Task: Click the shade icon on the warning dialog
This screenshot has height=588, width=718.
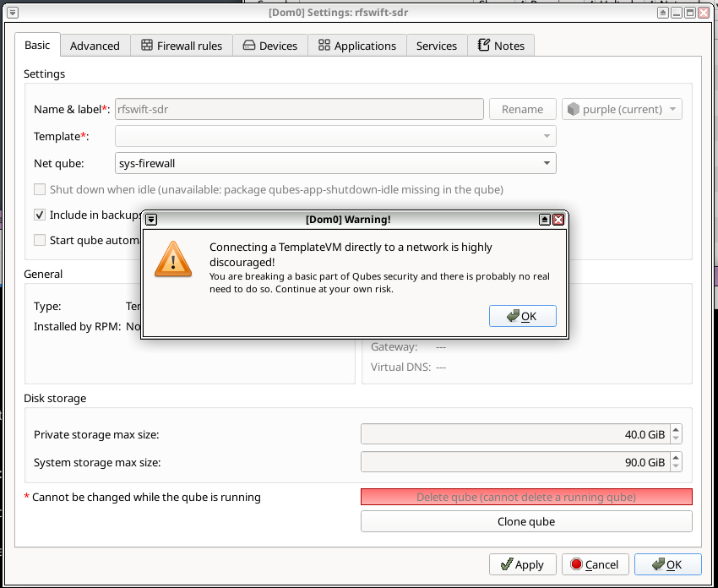Action: click(x=151, y=219)
